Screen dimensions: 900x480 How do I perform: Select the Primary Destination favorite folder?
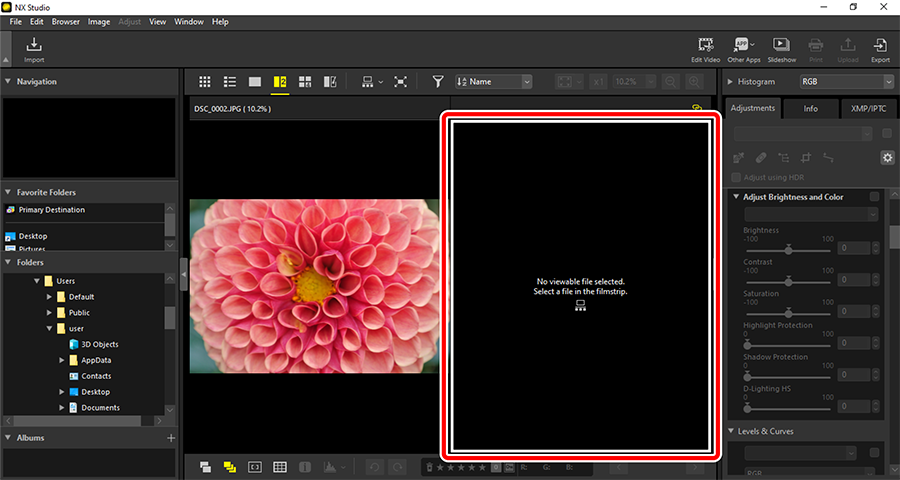pos(51,210)
